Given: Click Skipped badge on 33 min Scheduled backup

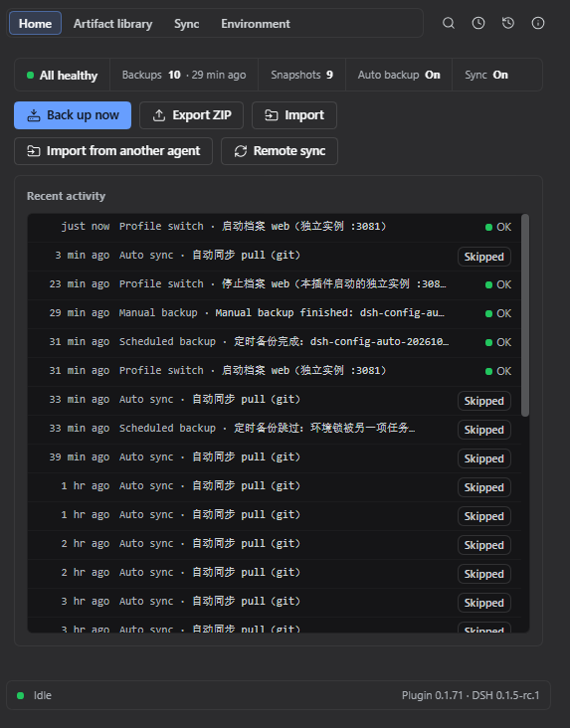Looking at the screenshot, I should [484, 430].
